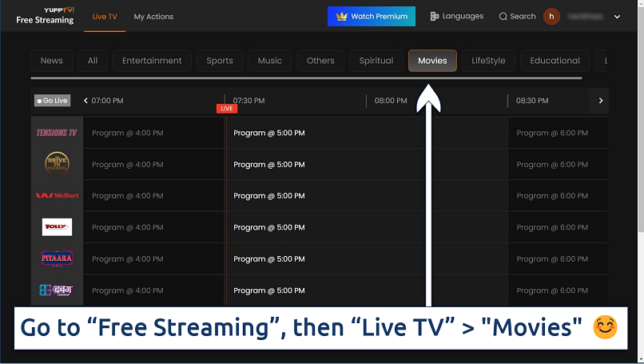This screenshot has height=364, width=644.
Task: Expand the account dropdown chevron
Action: point(617,17)
